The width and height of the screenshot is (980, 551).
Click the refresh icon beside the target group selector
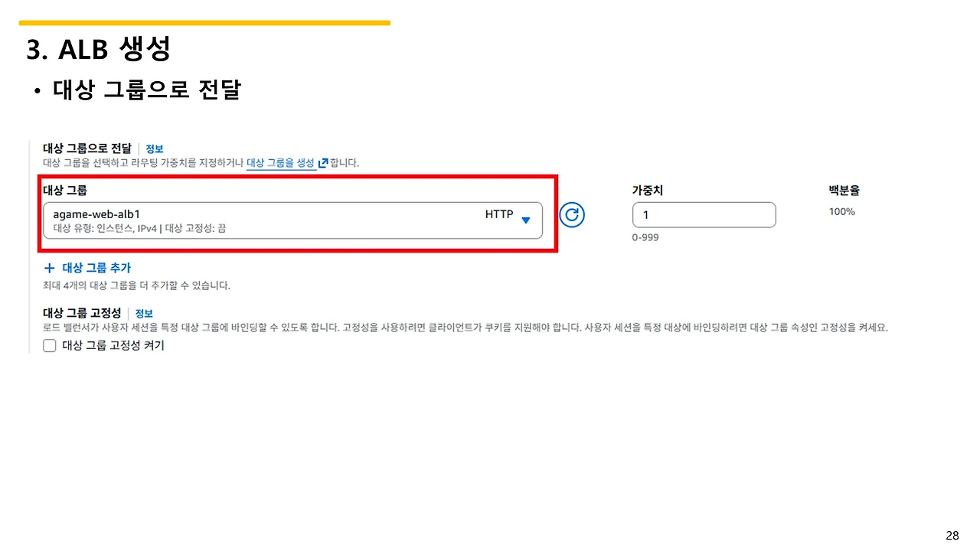tap(572, 215)
